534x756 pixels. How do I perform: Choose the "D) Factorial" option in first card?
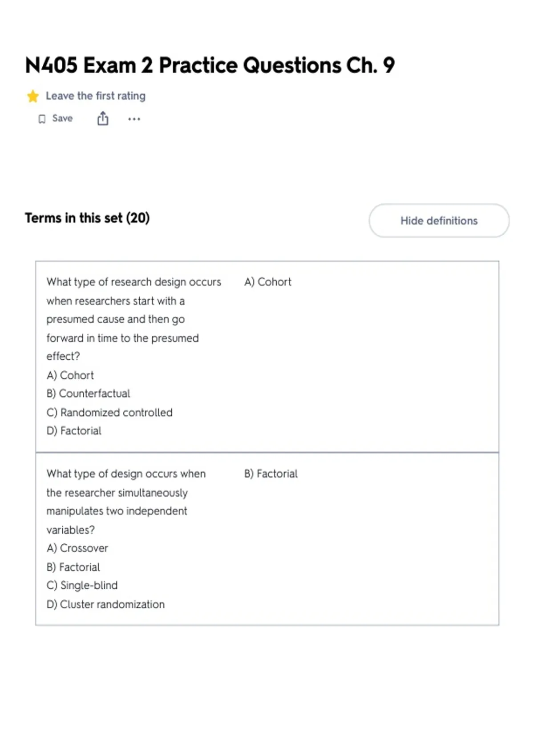point(74,431)
